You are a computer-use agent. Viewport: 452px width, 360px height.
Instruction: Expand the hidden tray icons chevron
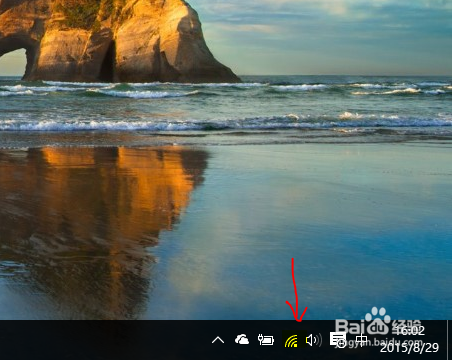[218, 340]
